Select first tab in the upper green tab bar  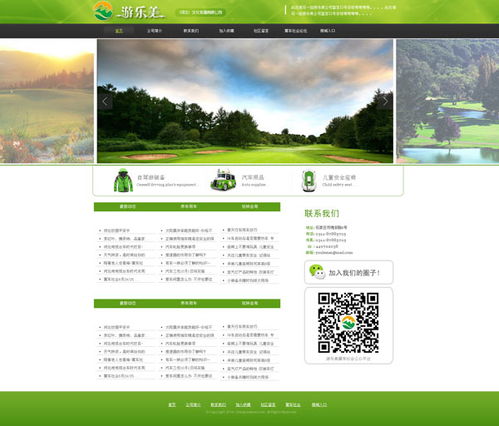tap(128, 207)
